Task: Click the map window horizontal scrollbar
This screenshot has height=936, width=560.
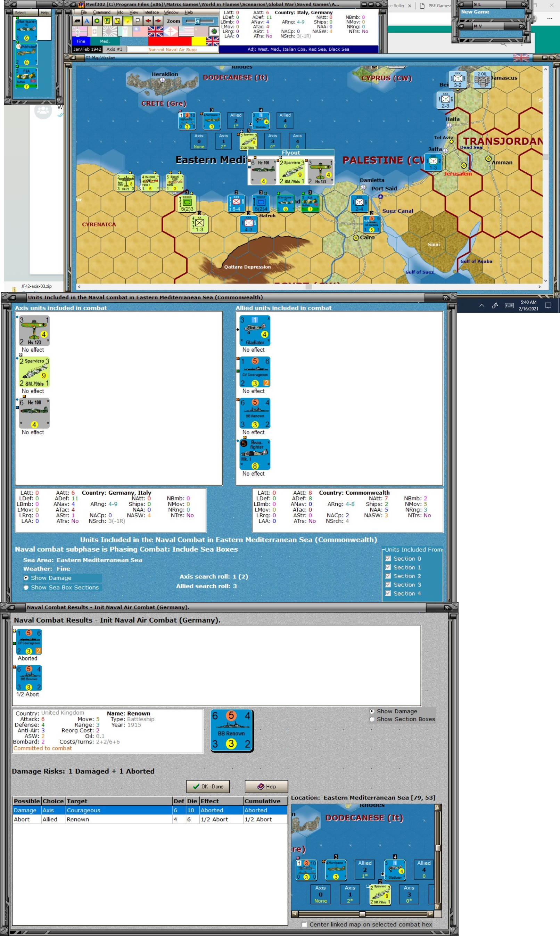Action: (x=309, y=287)
